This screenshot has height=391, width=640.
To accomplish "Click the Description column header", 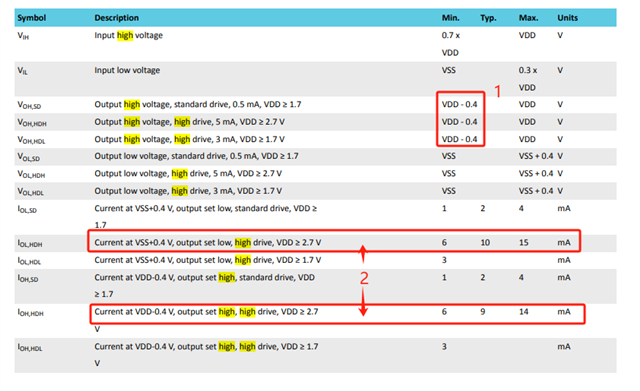I will pos(117,18).
